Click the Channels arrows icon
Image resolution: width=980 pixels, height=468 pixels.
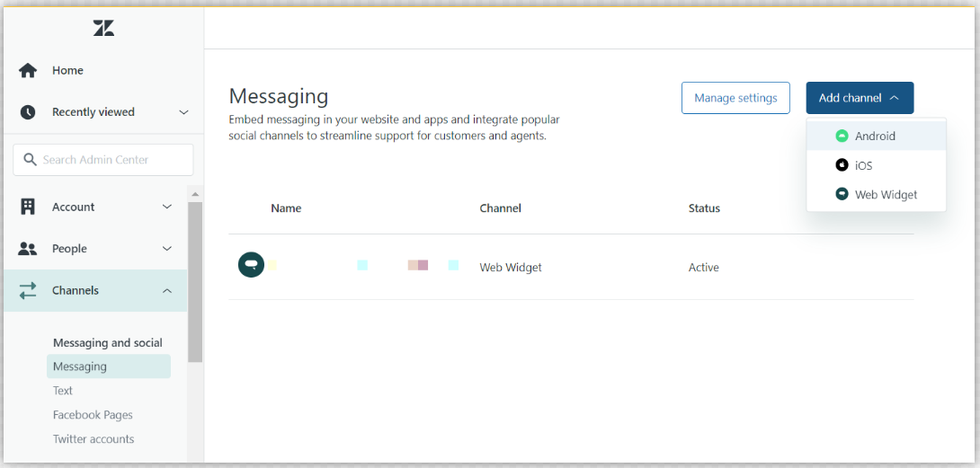pyautogui.click(x=28, y=290)
